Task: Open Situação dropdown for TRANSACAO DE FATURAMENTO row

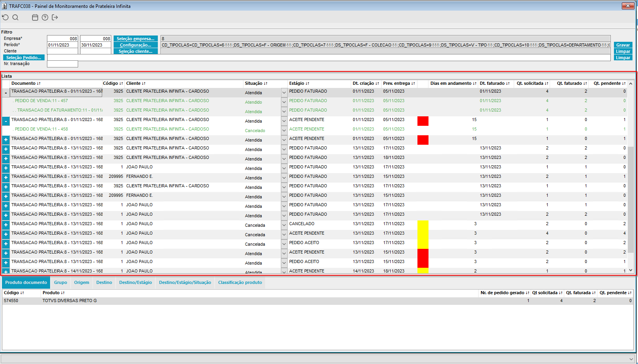Action: (284, 112)
